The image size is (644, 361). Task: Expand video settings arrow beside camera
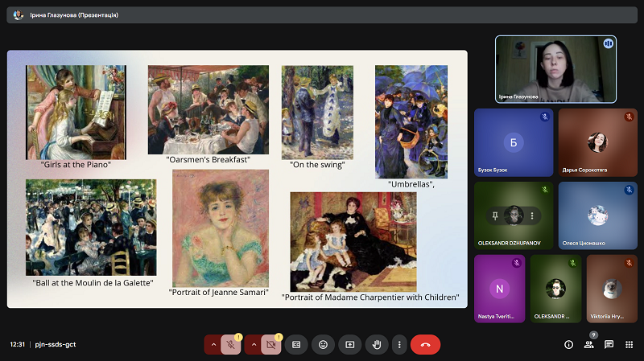click(x=254, y=345)
